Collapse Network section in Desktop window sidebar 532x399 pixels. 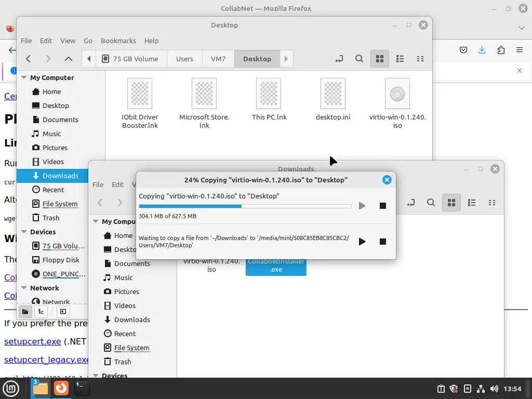tap(24, 288)
